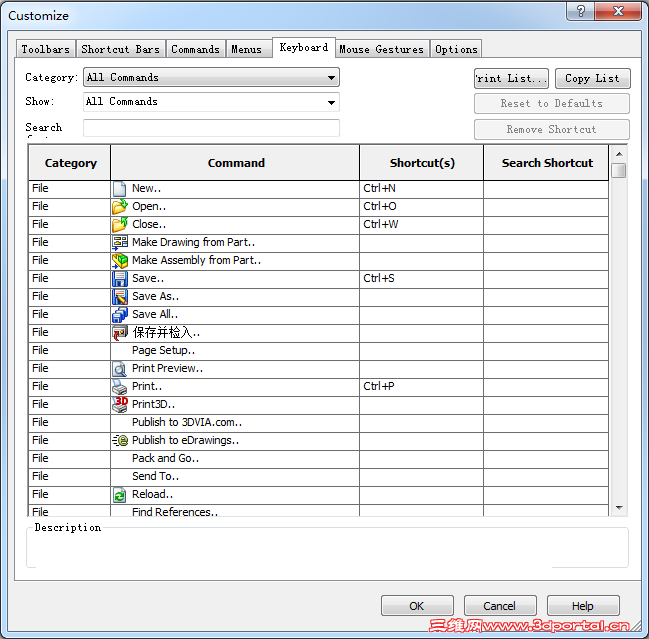Open the Commands tab
Image resolution: width=649 pixels, height=639 pixels.
coord(195,49)
